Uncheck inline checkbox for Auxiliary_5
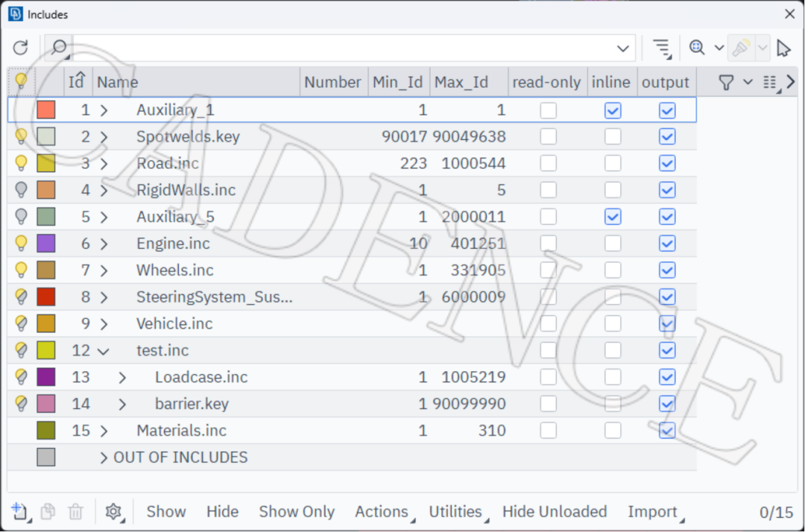 coord(613,217)
